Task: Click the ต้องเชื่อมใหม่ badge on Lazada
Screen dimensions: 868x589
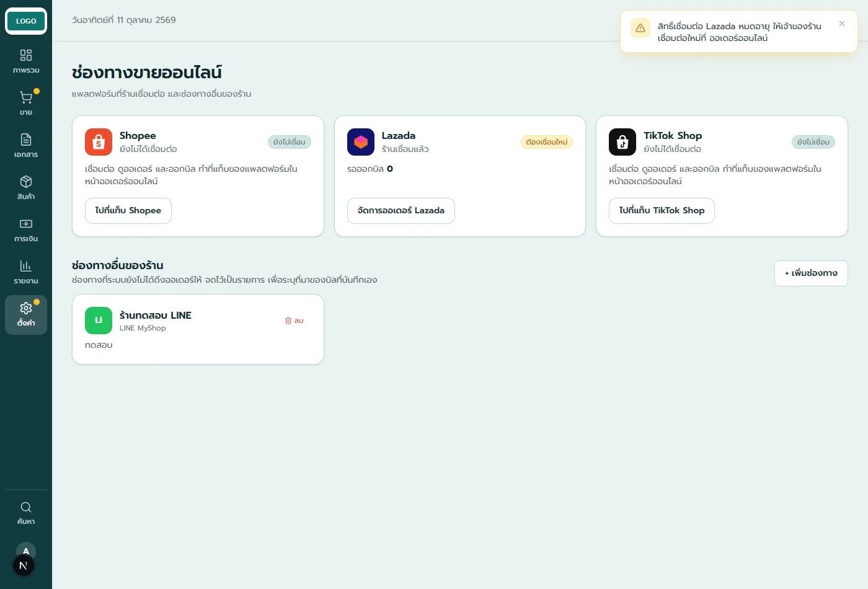Action: 547,142
